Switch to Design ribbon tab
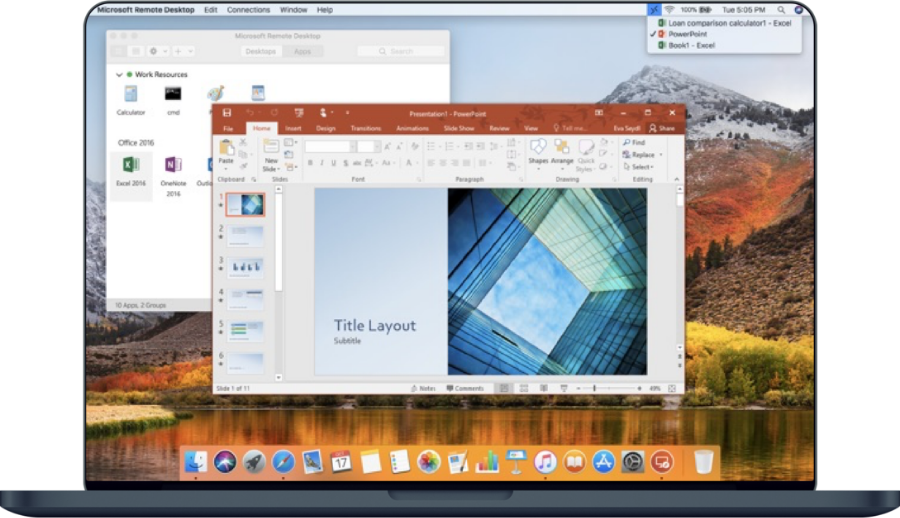 325,129
